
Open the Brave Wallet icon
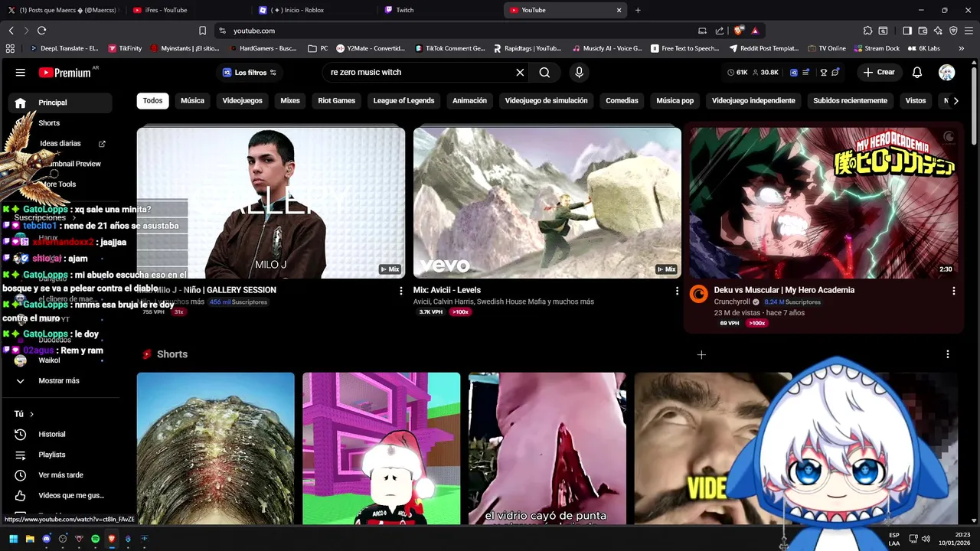click(923, 31)
